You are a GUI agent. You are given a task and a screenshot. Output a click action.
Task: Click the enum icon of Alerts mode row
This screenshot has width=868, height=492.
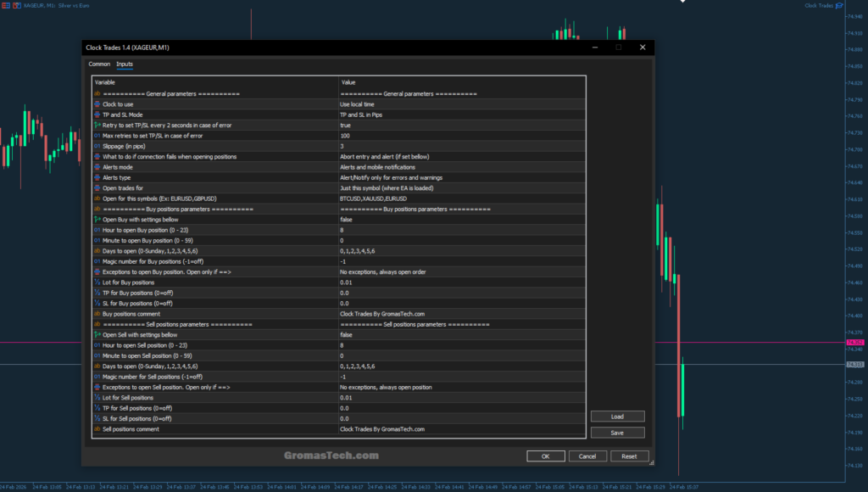point(97,167)
